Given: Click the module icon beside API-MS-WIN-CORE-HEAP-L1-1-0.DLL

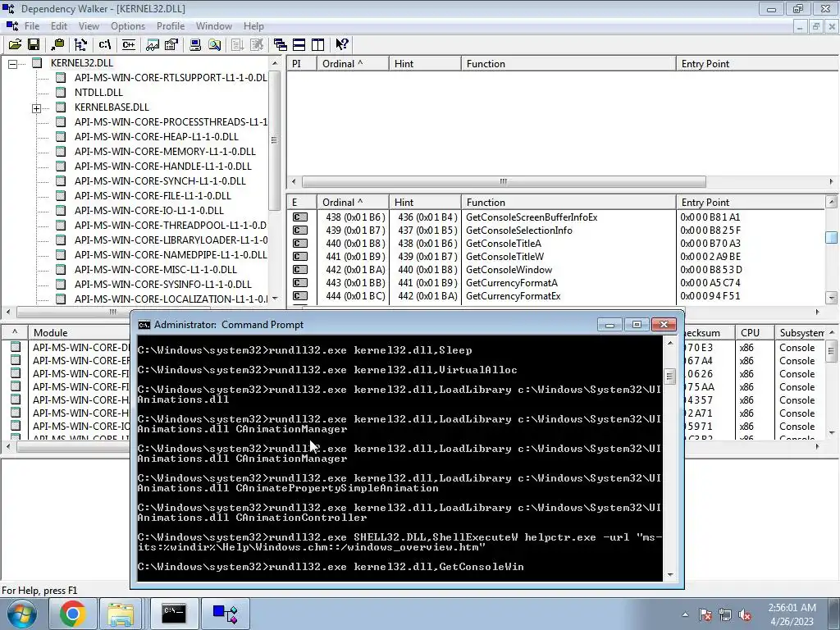Looking at the screenshot, I should tap(61, 137).
